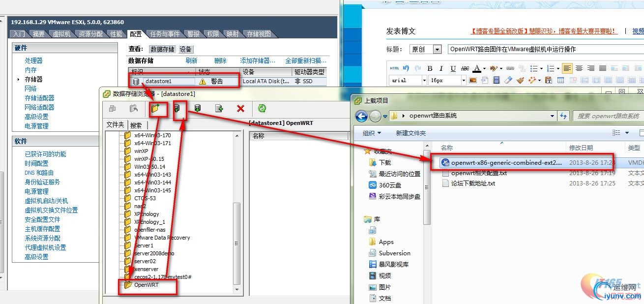The image size is (644, 304).
Task: Toggle bold formatting in blog editor
Action: point(430,68)
